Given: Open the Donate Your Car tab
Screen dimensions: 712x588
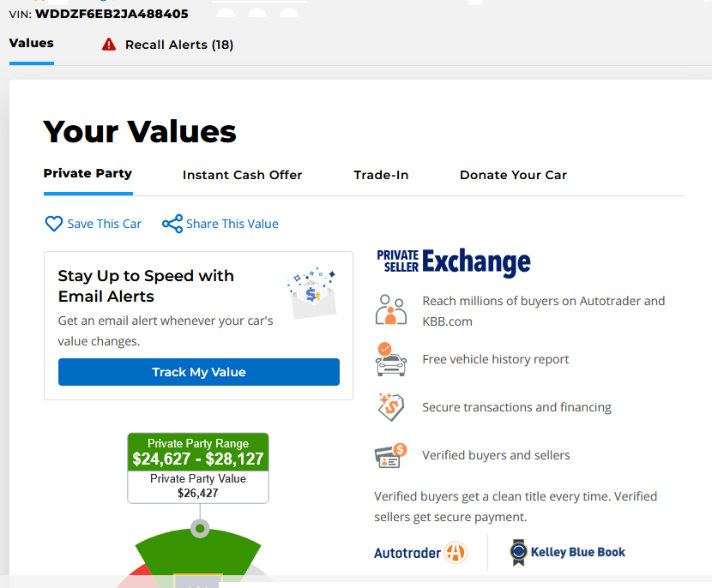Looking at the screenshot, I should pos(513,175).
